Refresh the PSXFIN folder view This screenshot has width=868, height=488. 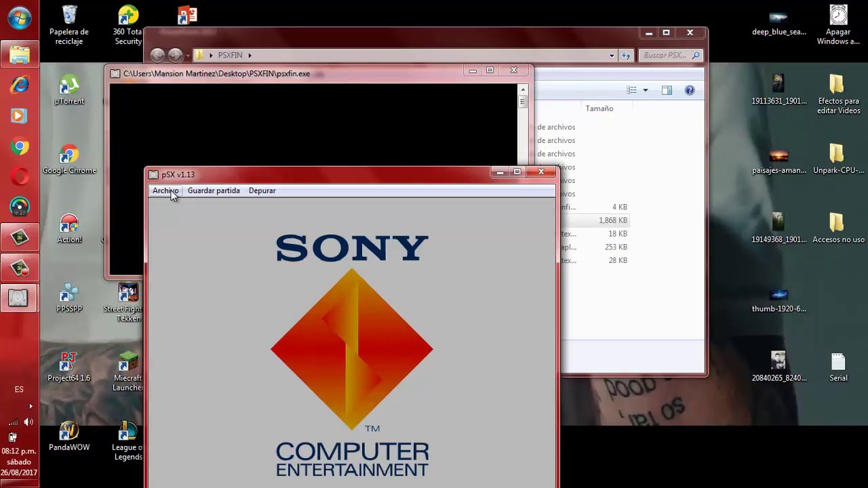point(626,56)
